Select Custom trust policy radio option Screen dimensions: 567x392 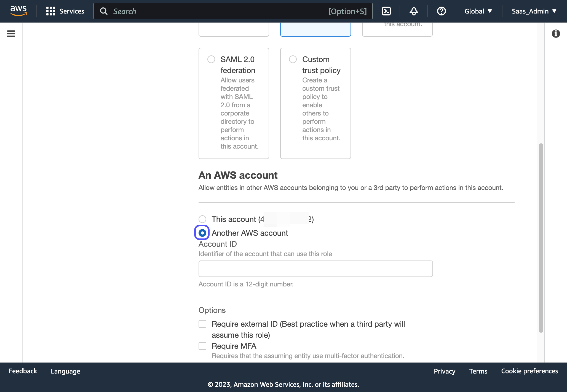293,59
